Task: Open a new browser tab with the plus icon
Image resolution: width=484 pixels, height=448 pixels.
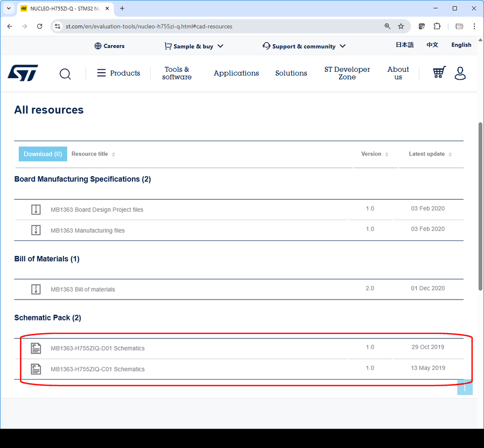Action: point(122,8)
